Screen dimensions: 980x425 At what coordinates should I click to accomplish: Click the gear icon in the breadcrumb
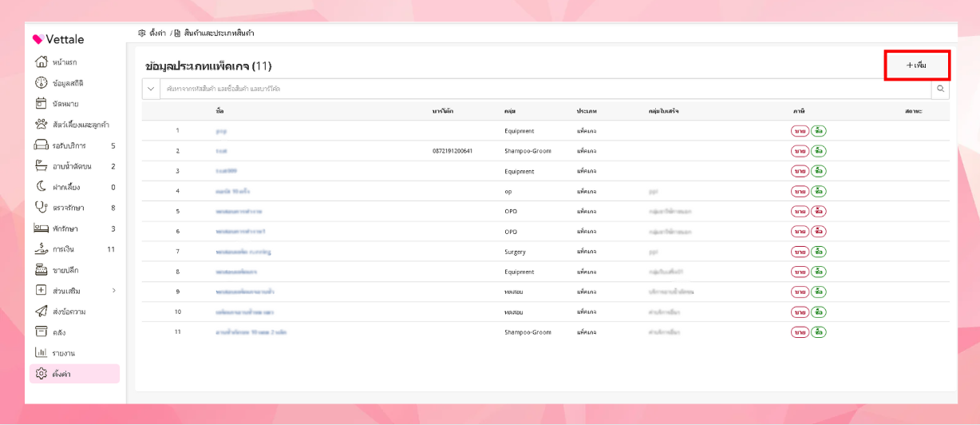click(142, 34)
